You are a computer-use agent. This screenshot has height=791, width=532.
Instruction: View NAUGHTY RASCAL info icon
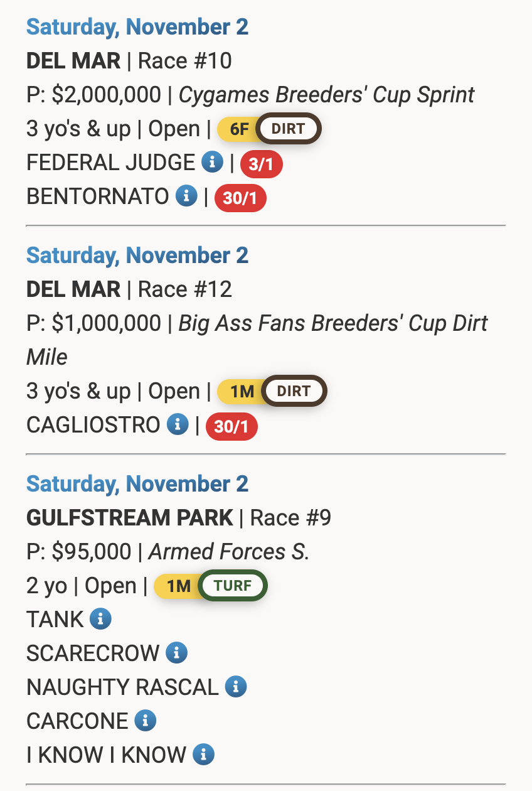tap(236, 687)
